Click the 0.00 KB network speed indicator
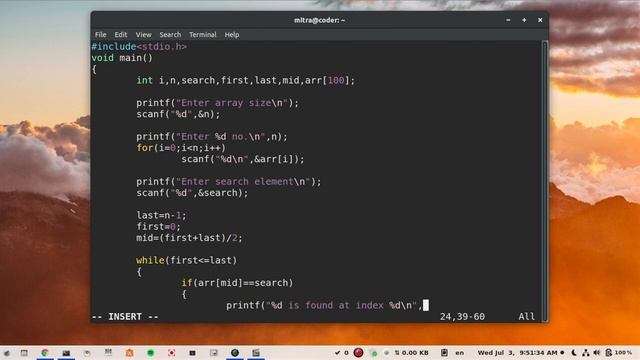Screen dimensions: 640x360 pyautogui.click(x=411, y=353)
